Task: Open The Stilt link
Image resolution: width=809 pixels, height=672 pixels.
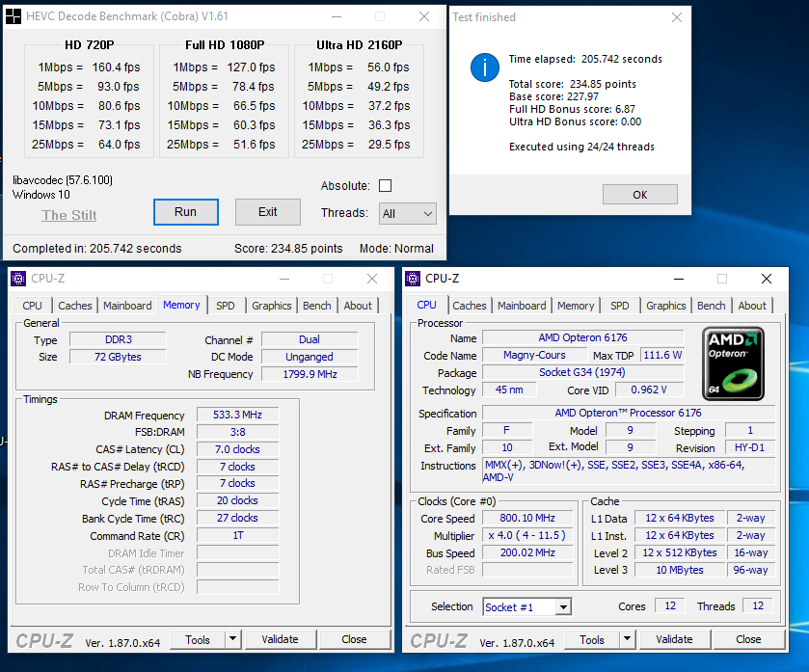Action: [69, 215]
